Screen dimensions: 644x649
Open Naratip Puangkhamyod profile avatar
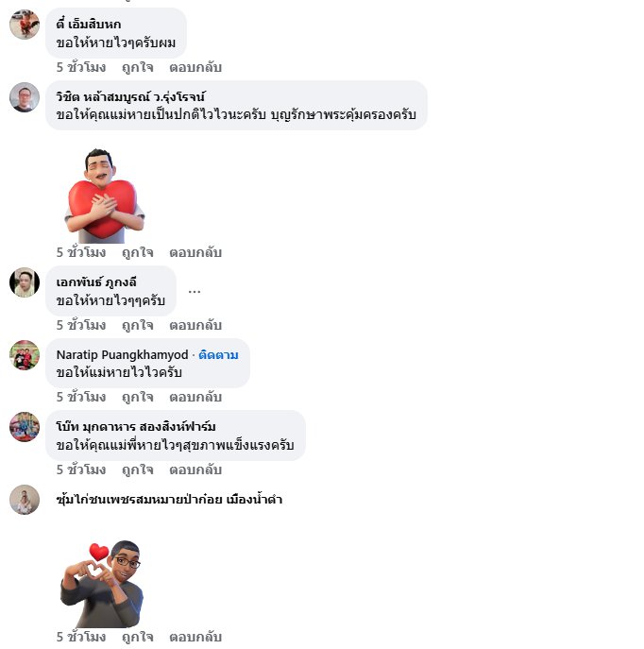point(25,355)
